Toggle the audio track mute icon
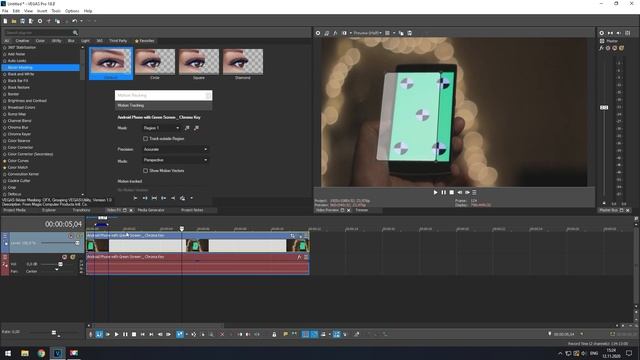This screenshot has width=640, height=360. click(x=64, y=257)
